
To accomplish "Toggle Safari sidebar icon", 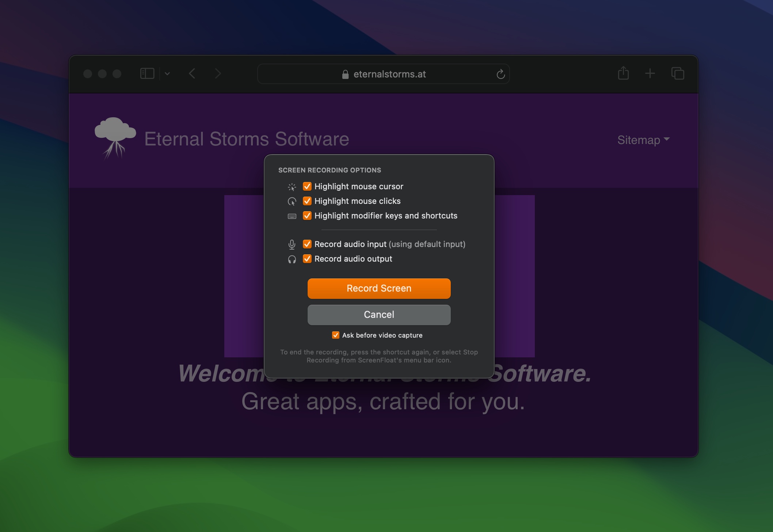I will coord(147,73).
